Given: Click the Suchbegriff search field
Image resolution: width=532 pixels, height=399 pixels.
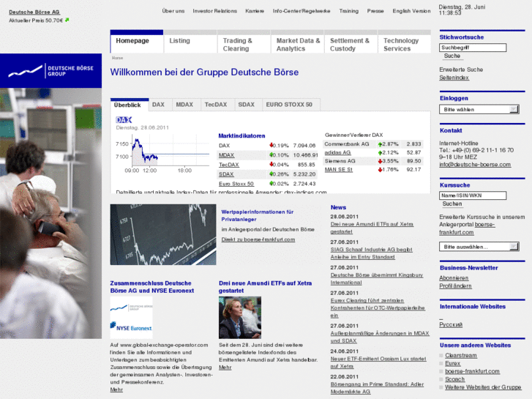Looking at the screenshot, I should 473,48.
